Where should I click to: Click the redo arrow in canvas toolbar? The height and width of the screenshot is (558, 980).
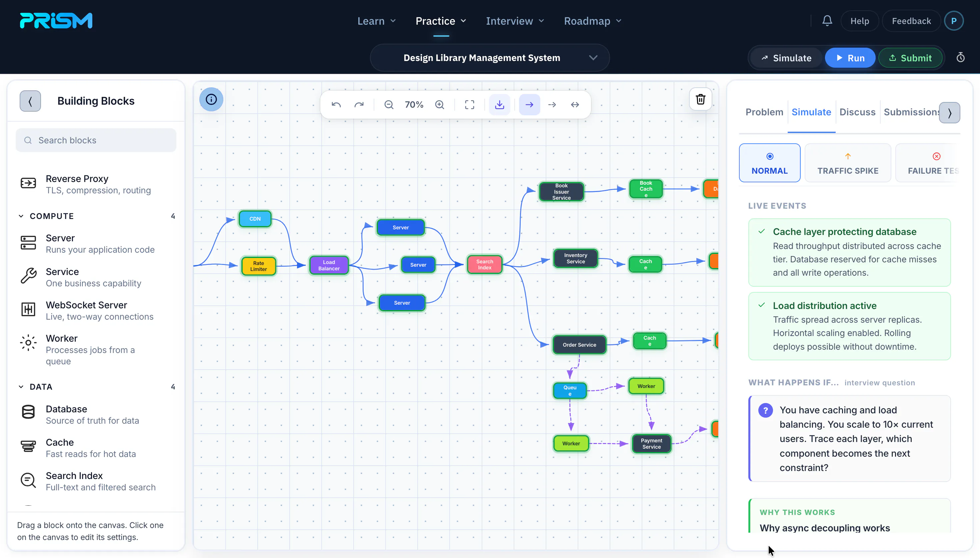coord(359,105)
